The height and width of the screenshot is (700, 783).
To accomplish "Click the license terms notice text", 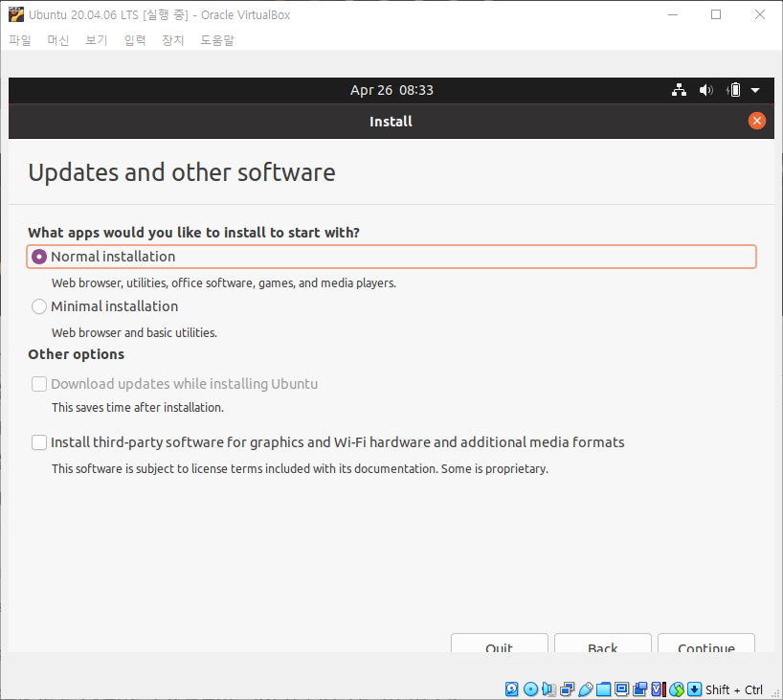I will pyautogui.click(x=300, y=468).
